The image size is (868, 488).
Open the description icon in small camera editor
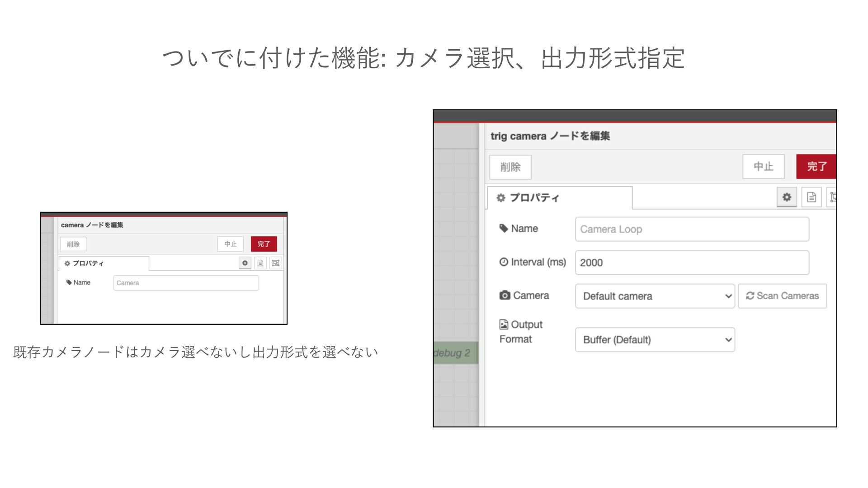pos(260,263)
